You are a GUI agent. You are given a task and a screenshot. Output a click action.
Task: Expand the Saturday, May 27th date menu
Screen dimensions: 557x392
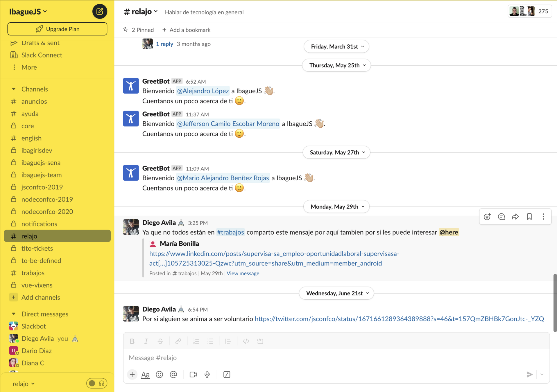[x=336, y=152]
